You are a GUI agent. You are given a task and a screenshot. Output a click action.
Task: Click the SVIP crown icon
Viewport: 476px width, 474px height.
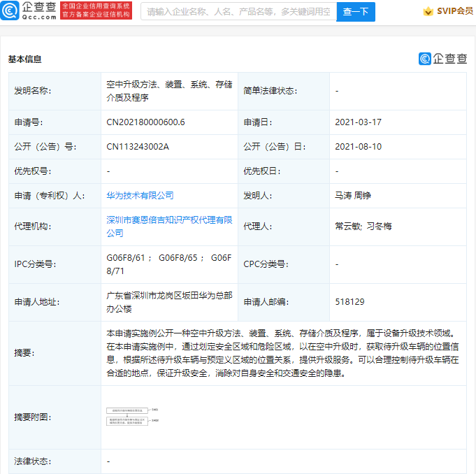[428, 12]
